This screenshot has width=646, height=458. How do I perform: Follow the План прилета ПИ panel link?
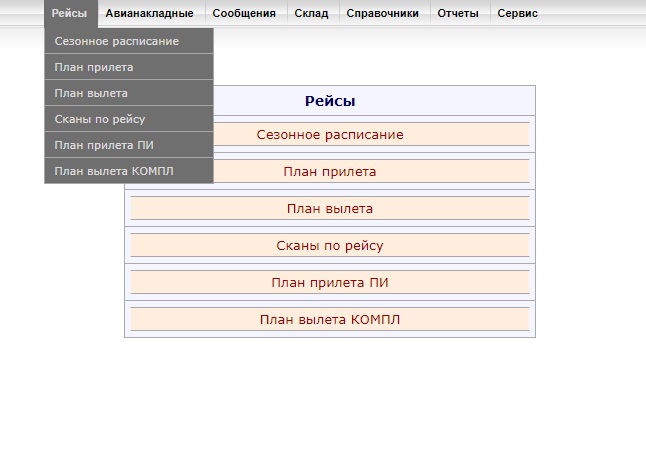[330, 283]
